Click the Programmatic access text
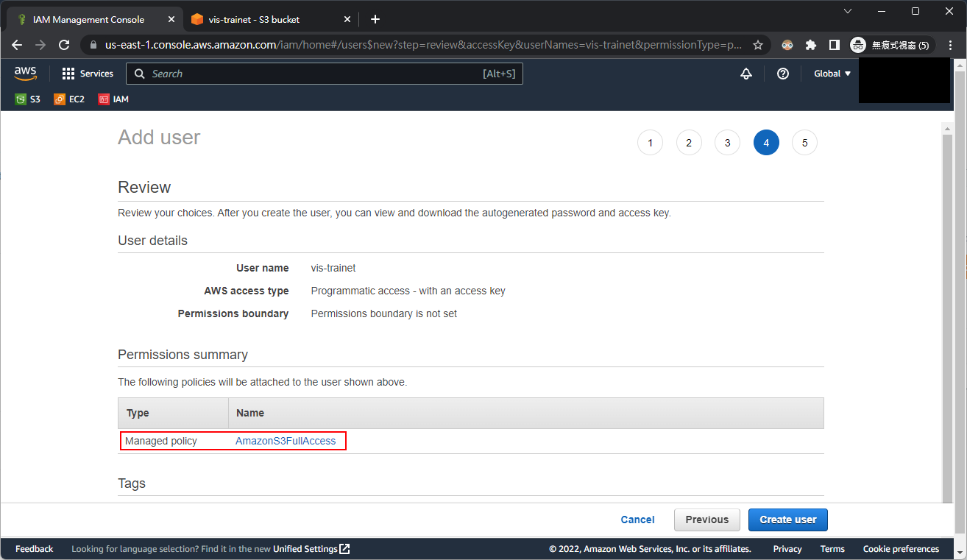Viewport: 967px width, 560px height. [408, 291]
